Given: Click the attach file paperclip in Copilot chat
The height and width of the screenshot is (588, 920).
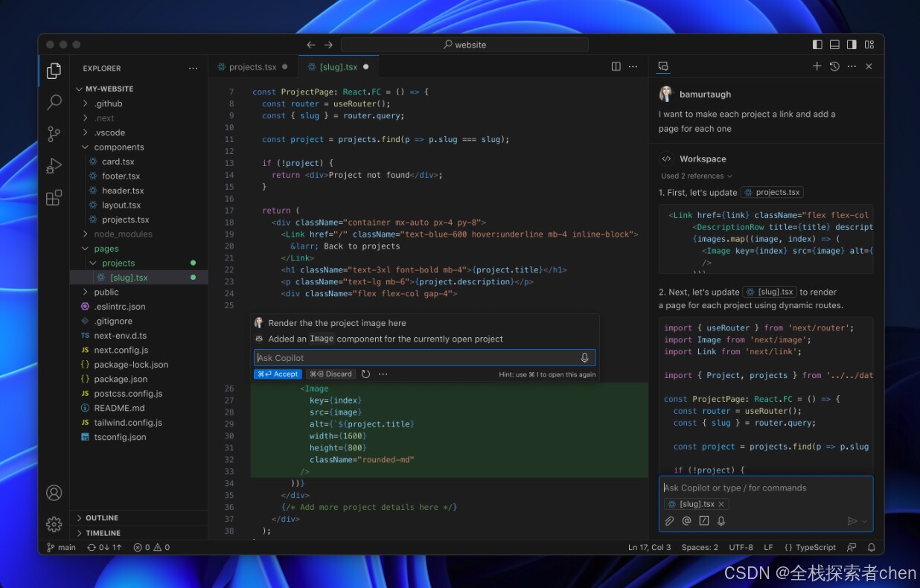Looking at the screenshot, I should click(668, 521).
